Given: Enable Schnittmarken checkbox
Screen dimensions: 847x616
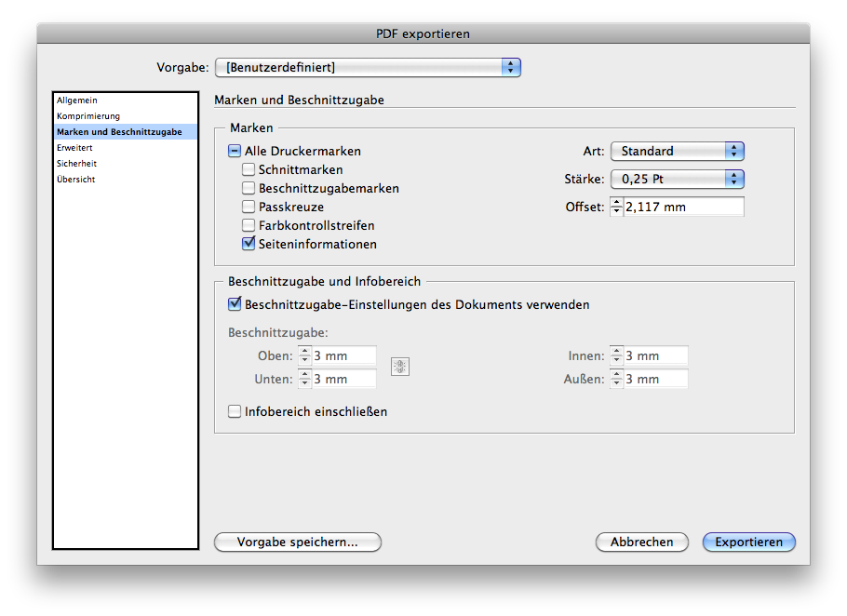Looking at the screenshot, I should click(x=249, y=169).
